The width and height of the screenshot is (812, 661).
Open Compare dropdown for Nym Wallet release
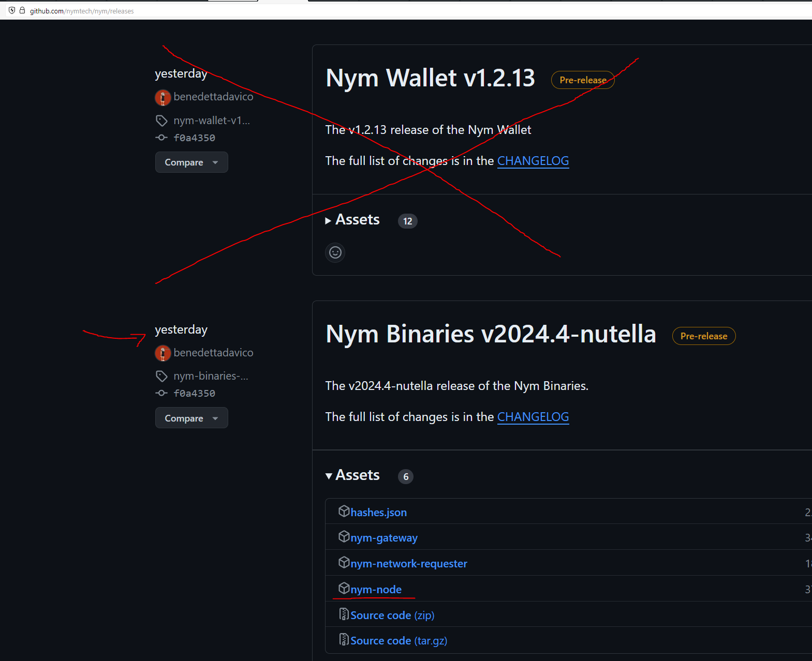click(191, 162)
